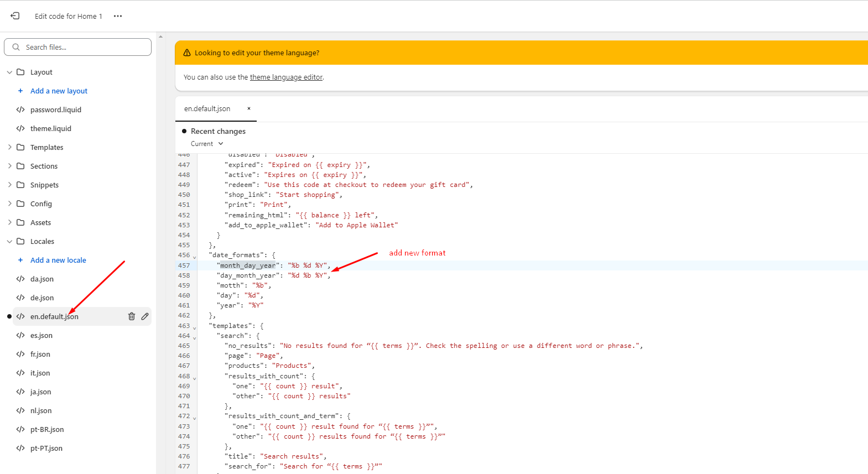Click the month_day_year key on line 457
The image size is (868, 474).
[248, 265]
